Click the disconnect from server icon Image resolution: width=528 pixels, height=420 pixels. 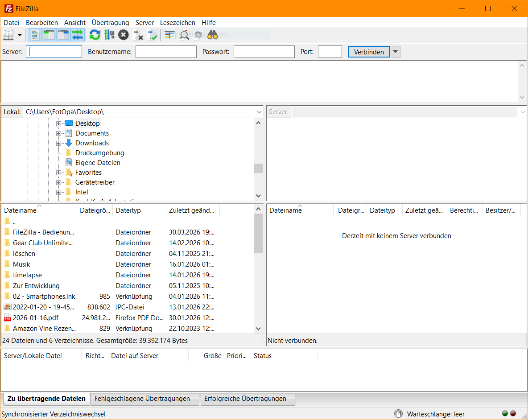138,35
